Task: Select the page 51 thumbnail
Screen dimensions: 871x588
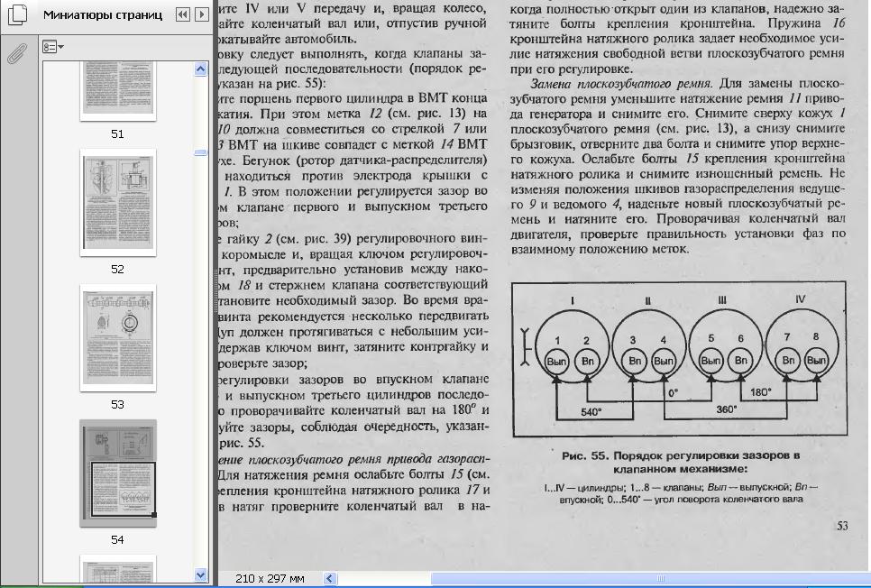Action: pyautogui.click(x=117, y=90)
